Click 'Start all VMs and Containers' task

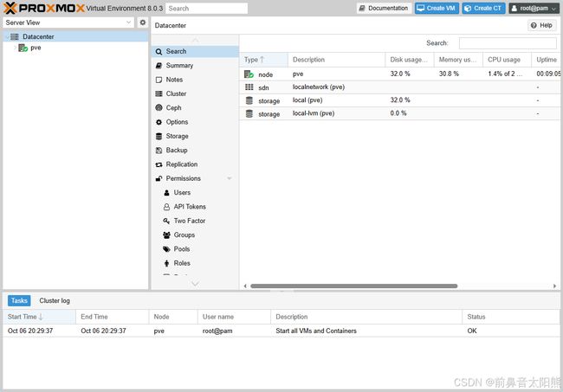click(316, 331)
